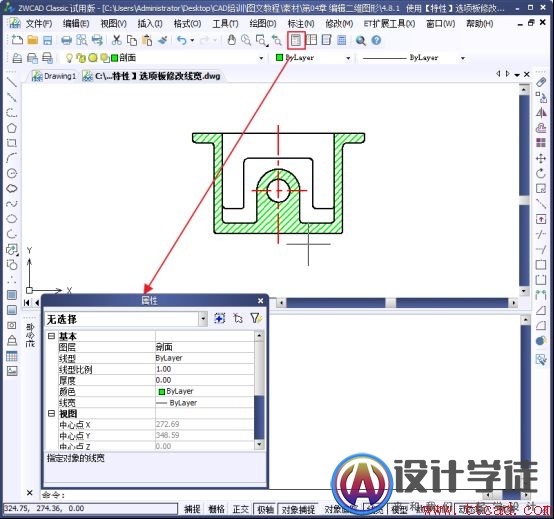Collapse the 基本 section in the properties panel
The width and height of the screenshot is (554, 519).
[52, 336]
